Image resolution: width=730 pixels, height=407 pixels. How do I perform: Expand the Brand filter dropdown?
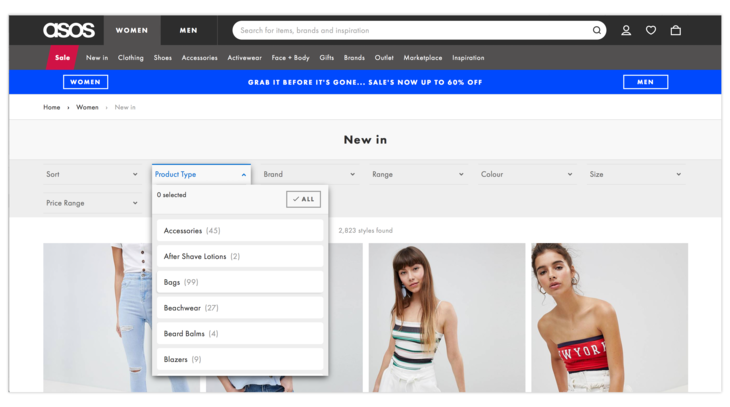click(309, 174)
